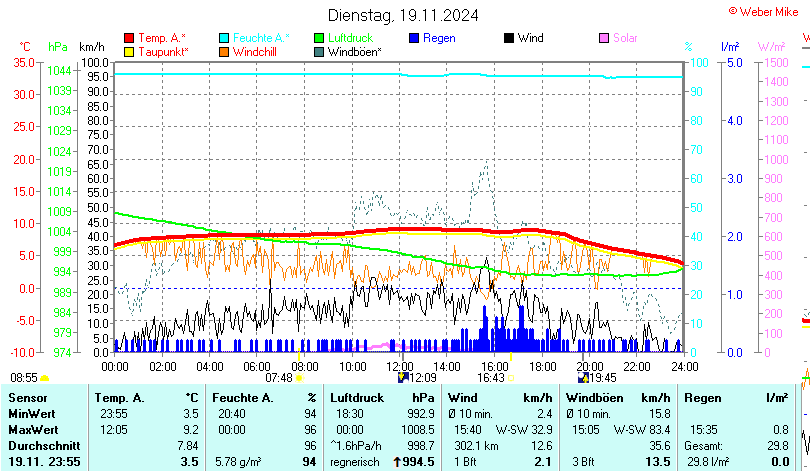Click the Windböen legend label
810x471 pixels.
(354, 51)
